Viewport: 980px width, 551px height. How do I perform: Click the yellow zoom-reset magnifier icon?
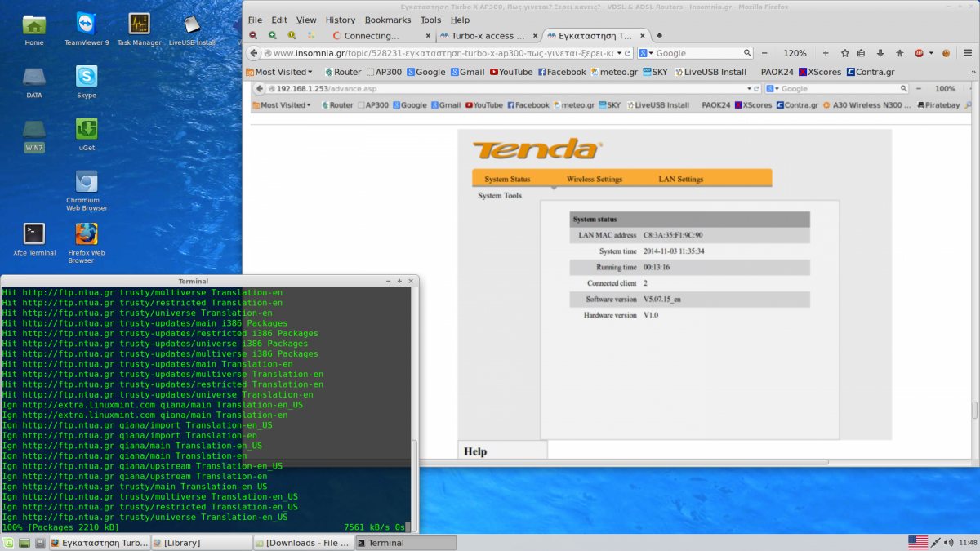point(292,36)
